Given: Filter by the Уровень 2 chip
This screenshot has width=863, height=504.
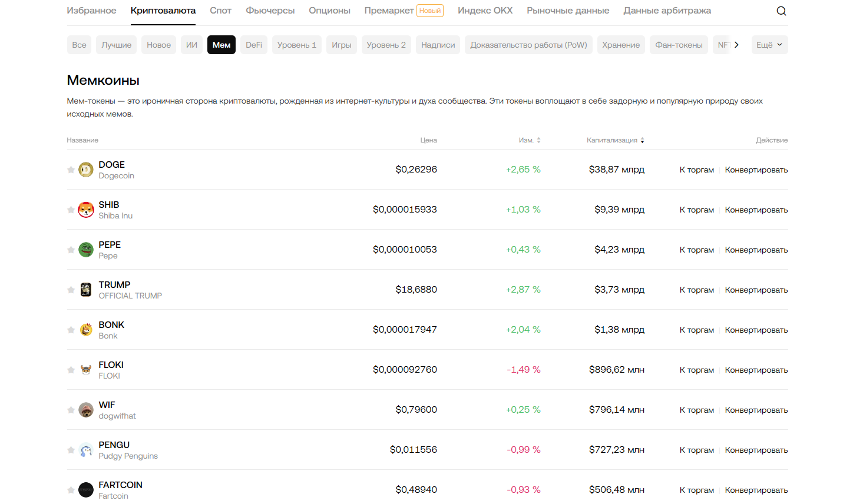Looking at the screenshot, I should (x=386, y=45).
